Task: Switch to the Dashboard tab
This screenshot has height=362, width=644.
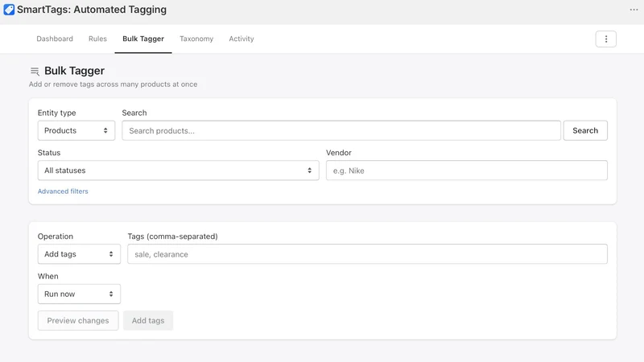Action: click(x=55, y=39)
